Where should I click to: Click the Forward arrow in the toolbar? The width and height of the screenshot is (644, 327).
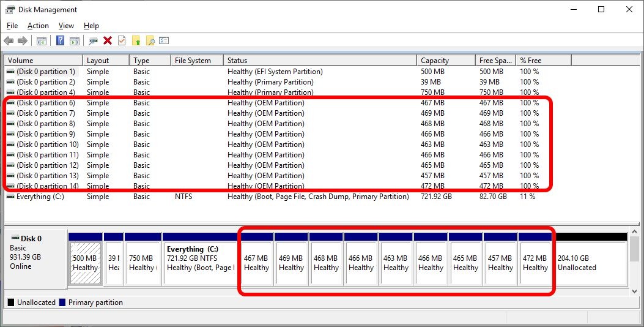[x=22, y=41]
